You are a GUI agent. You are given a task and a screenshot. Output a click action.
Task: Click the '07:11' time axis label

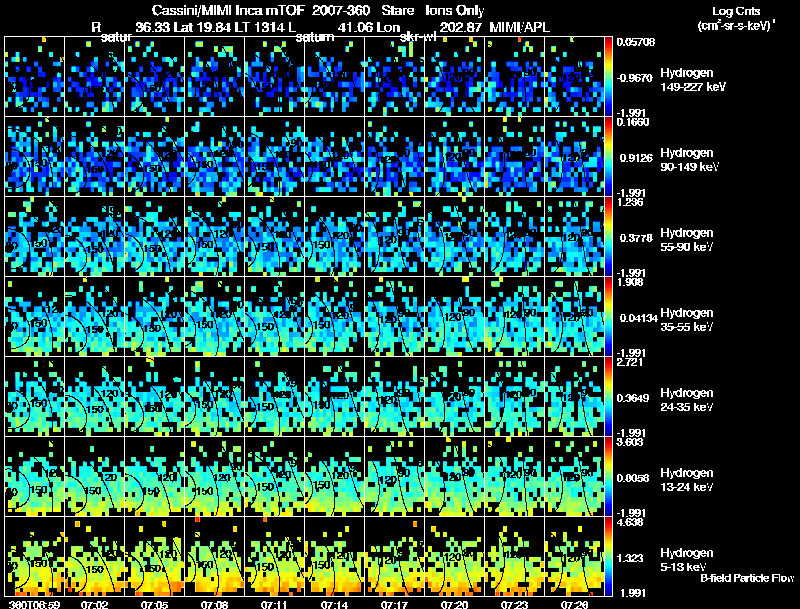(274, 604)
